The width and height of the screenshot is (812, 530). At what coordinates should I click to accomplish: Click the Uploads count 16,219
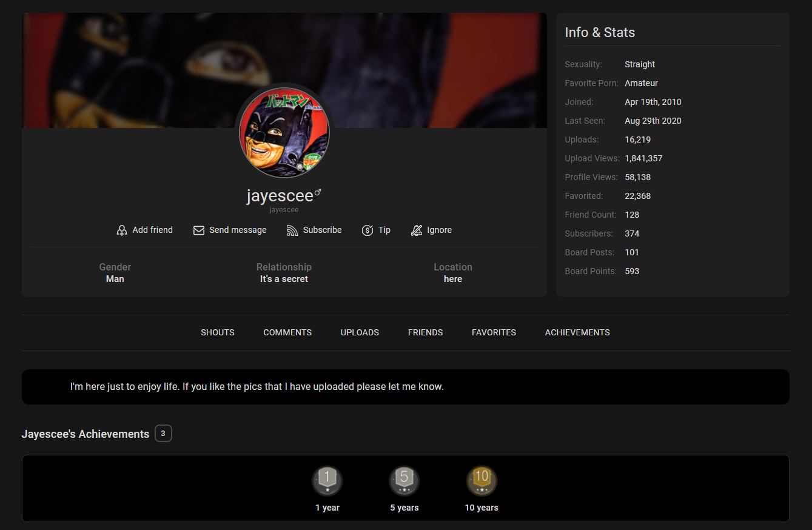coord(638,139)
